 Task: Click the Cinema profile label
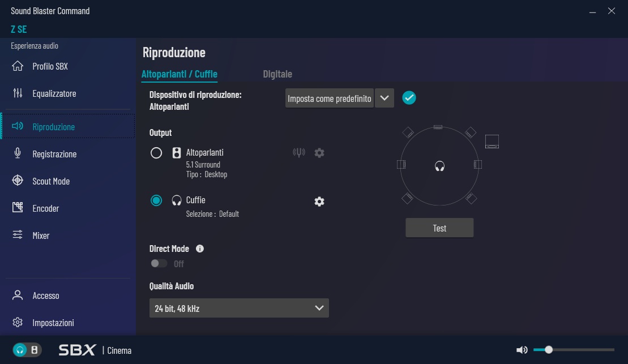(119, 350)
